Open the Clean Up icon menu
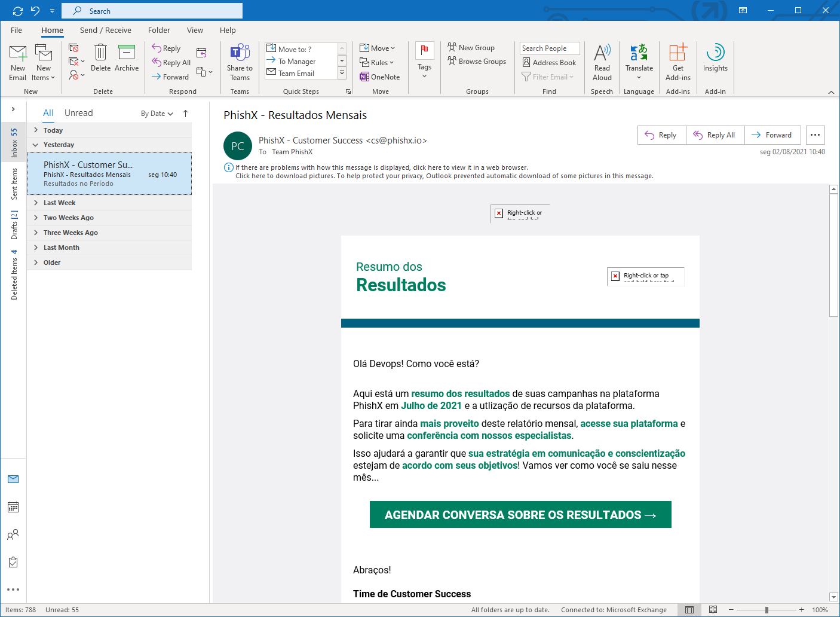Image resolution: width=840 pixels, height=617 pixels. coord(76,62)
